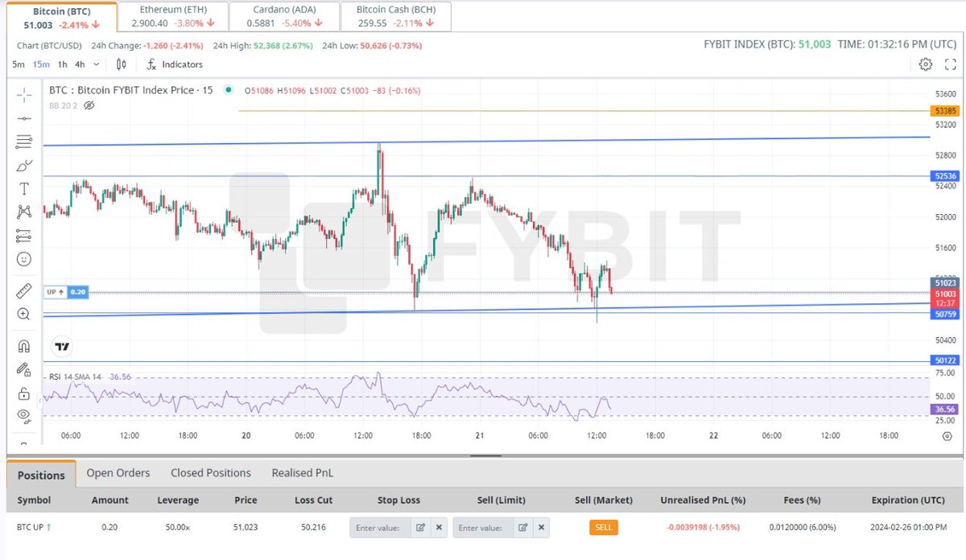
Task: Click the 36.56 RSI value label
Action: pos(943,410)
